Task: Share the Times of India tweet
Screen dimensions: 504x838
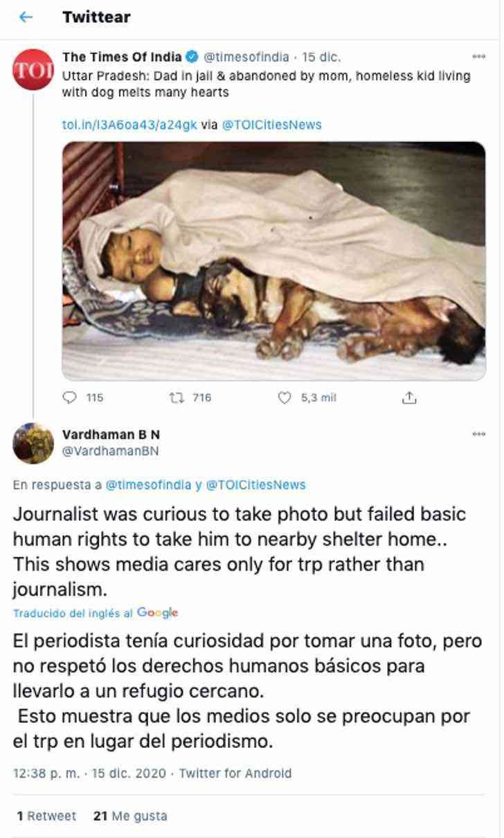Action: pyautogui.click(x=408, y=398)
